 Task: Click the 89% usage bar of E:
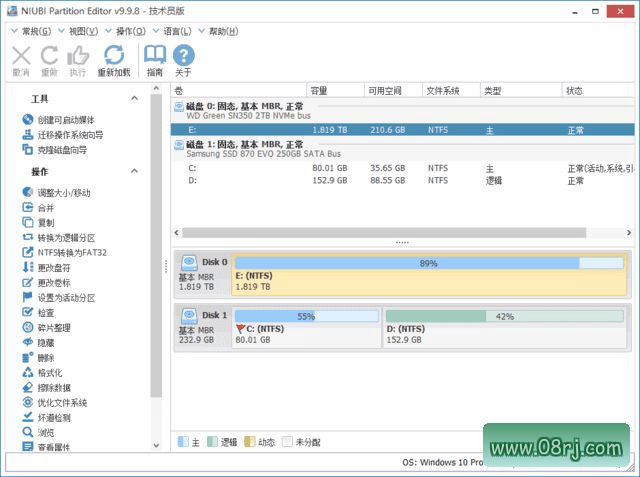tap(429, 263)
